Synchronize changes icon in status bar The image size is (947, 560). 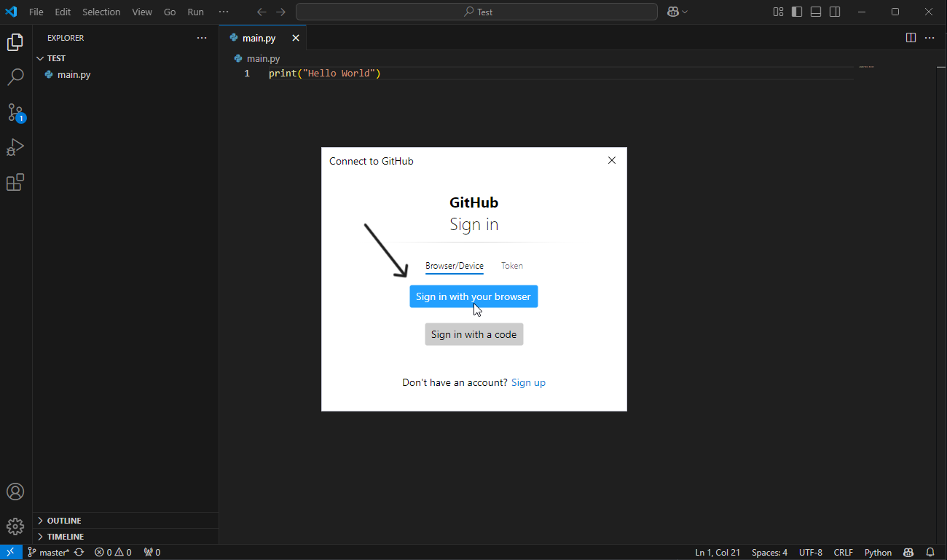(x=79, y=552)
